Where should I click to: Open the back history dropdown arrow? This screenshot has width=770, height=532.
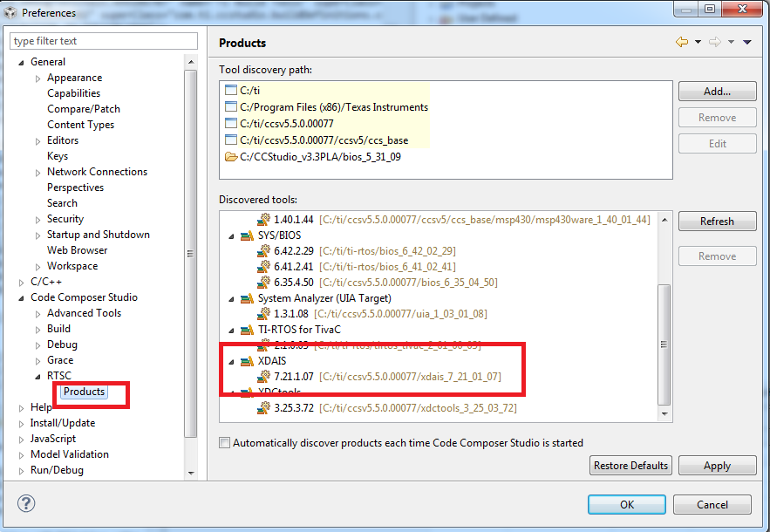coord(698,42)
